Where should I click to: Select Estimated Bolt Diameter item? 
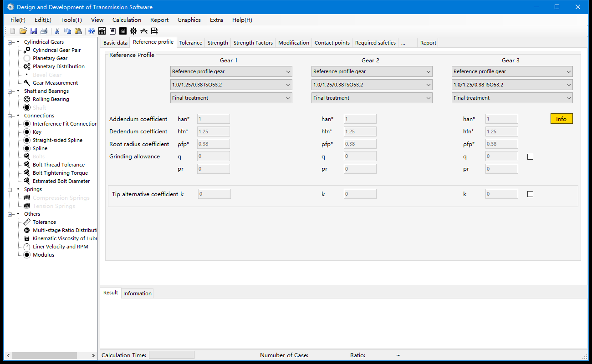point(61,181)
